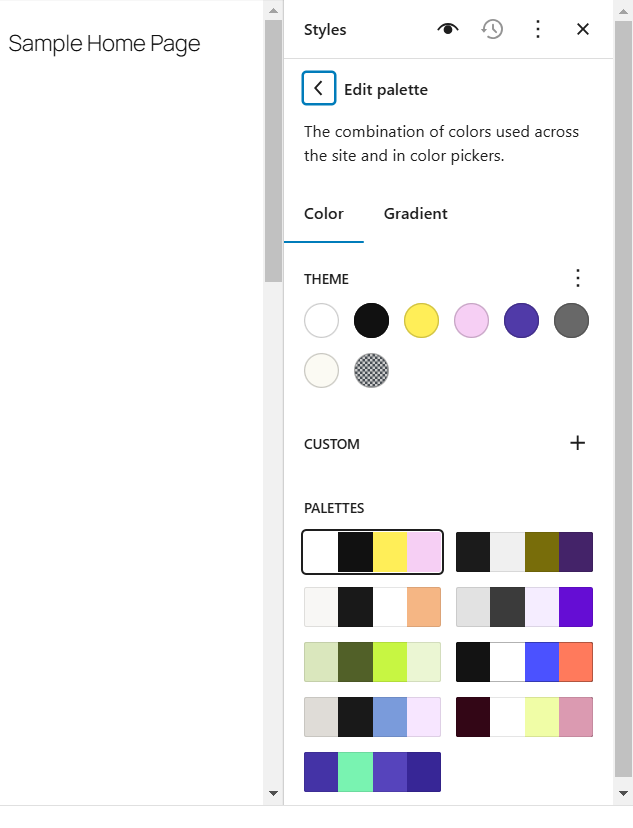
Task: Click the transparent checkered theme swatch
Action: click(371, 371)
